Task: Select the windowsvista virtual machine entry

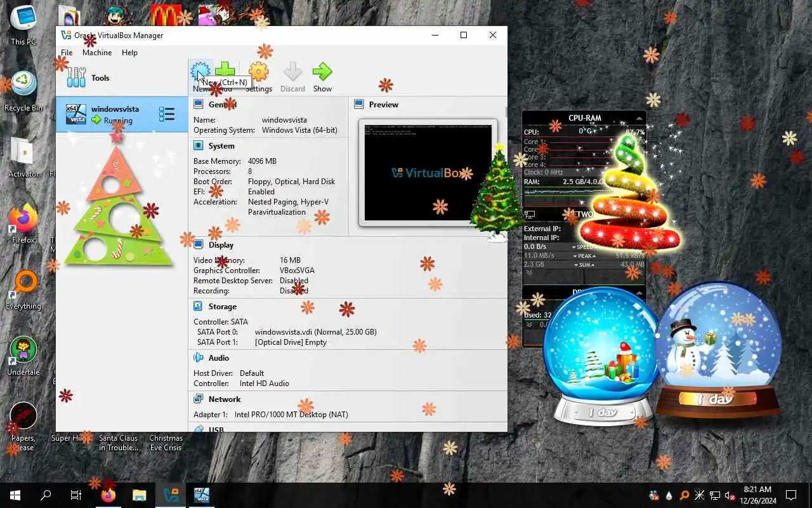Action: (122, 114)
